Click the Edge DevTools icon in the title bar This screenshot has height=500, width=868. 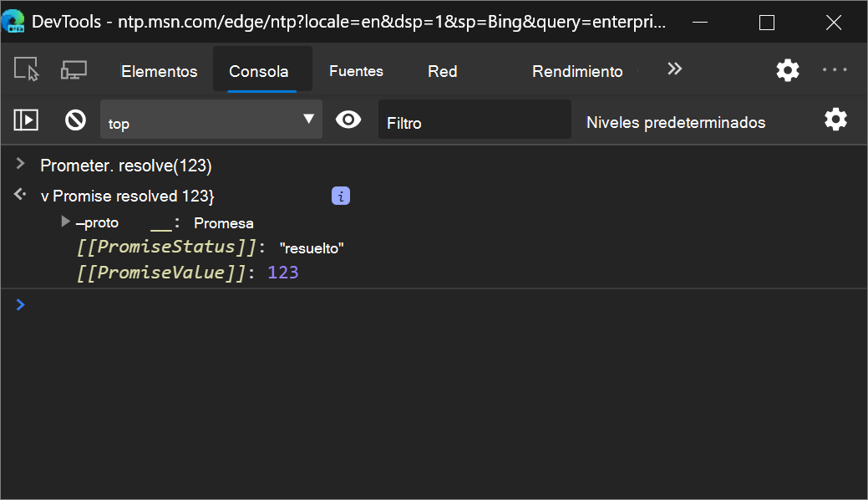tap(13, 21)
